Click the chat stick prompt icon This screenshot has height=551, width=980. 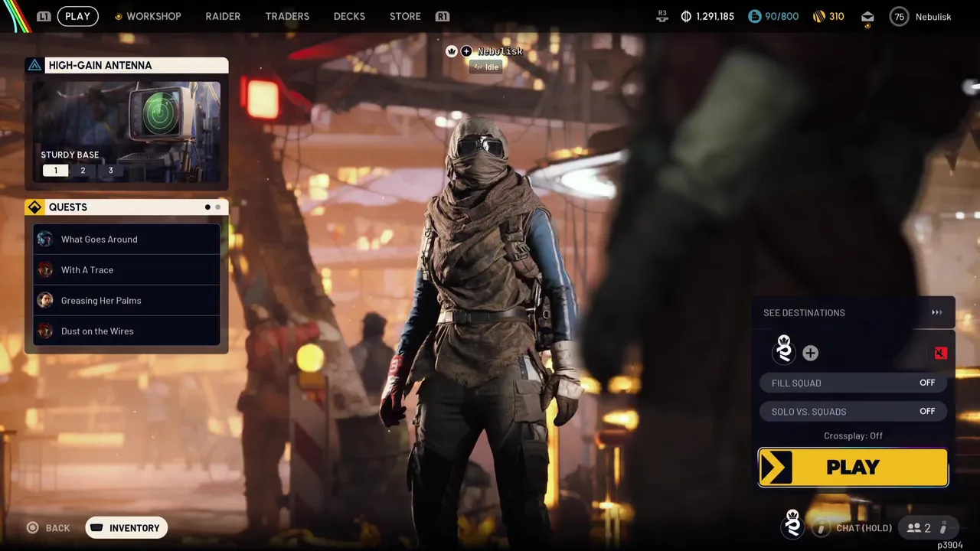(821, 528)
